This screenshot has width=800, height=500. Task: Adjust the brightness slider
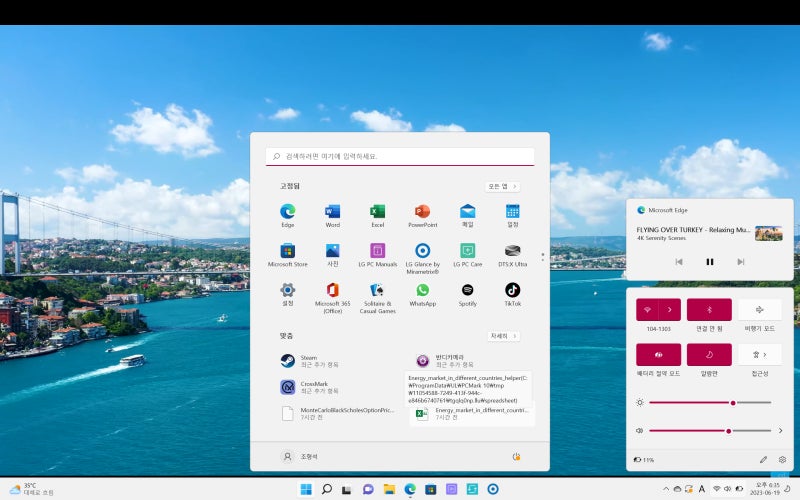coord(710,403)
